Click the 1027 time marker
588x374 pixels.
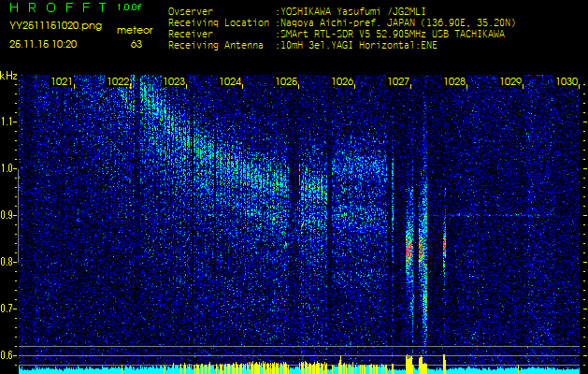click(x=398, y=81)
